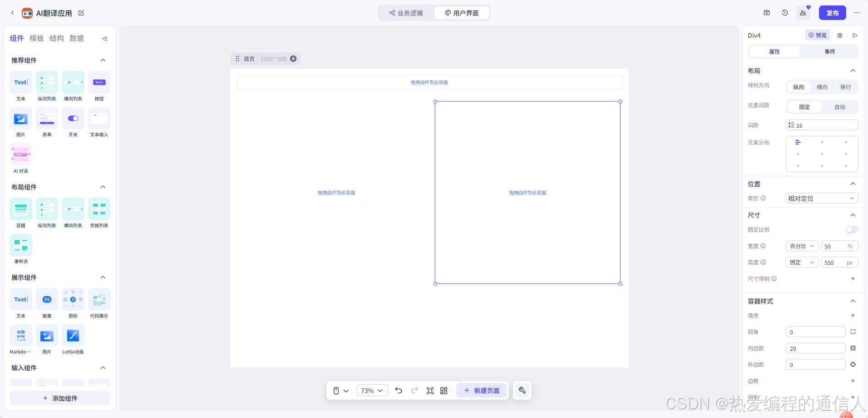Switch to the 事件 tab

[830, 51]
